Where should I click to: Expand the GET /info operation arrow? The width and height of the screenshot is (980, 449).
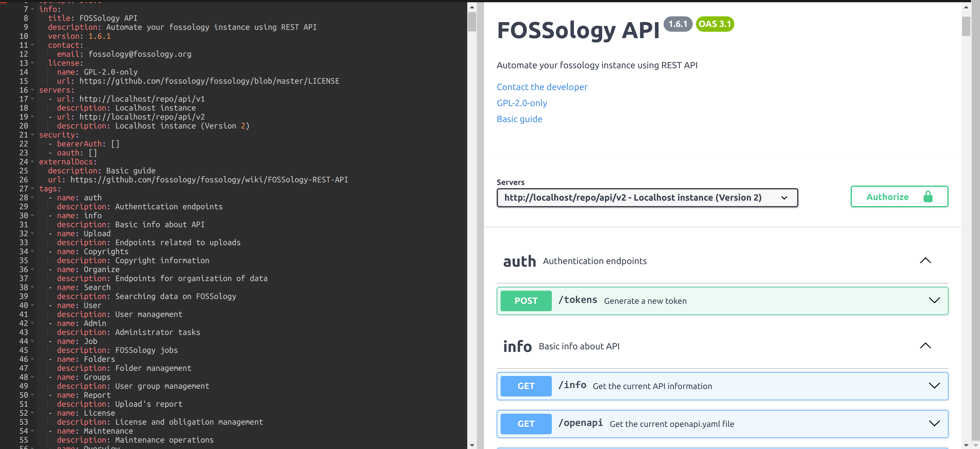click(934, 386)
